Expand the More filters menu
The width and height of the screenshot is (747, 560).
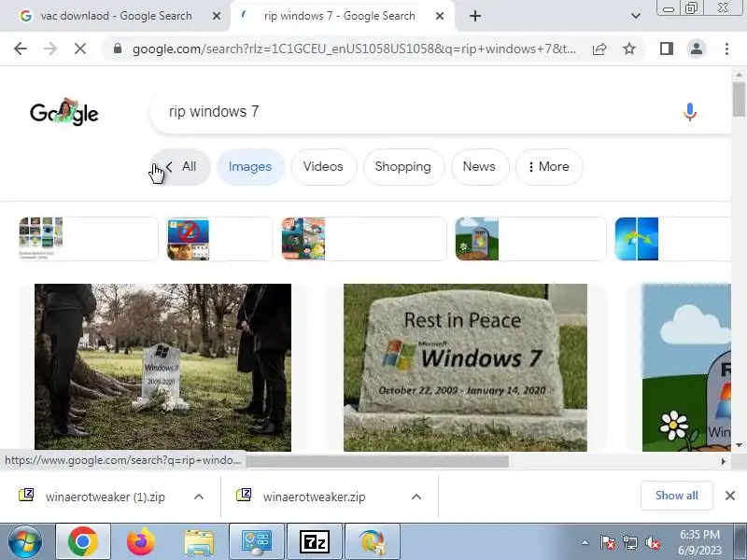[549, 167]
